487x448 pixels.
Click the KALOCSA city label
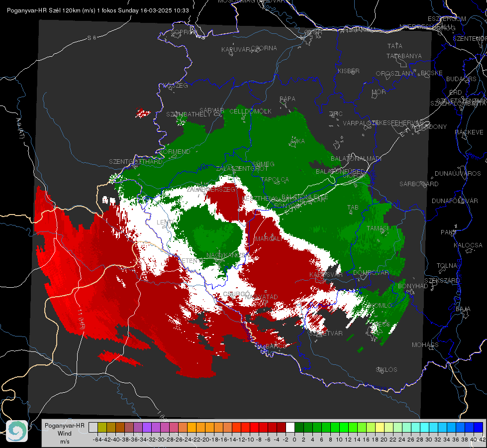point(468,245)
